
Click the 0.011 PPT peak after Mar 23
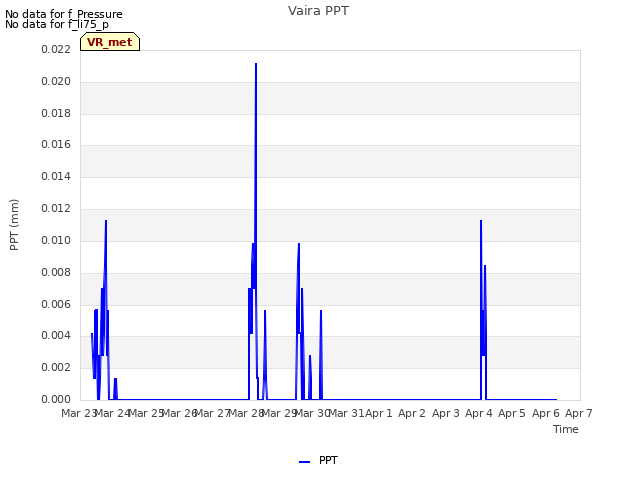(106, 221)
